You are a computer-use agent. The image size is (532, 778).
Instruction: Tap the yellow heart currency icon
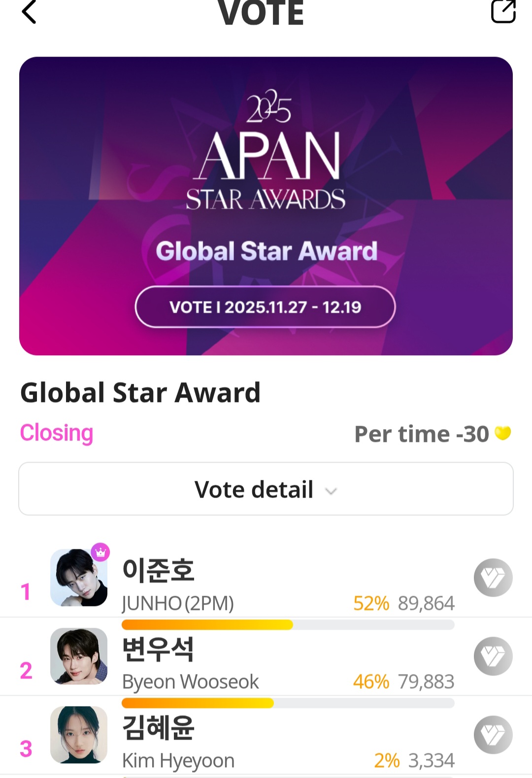[x=502, y=433]
